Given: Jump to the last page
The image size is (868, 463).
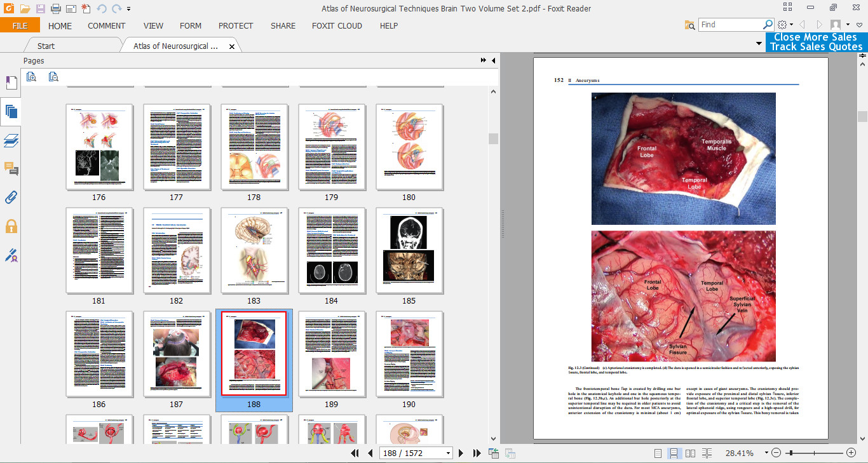Looking at the screenshot, I should [477, 453].
